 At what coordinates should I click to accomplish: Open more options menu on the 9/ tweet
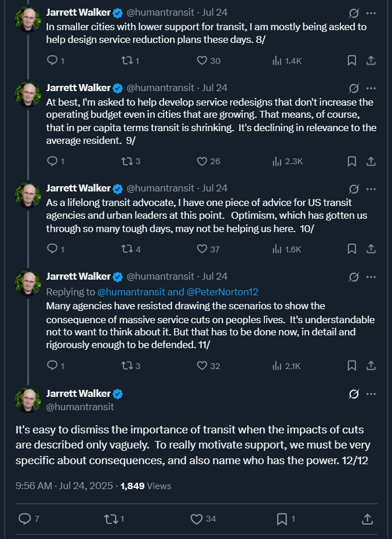[371, 89]
